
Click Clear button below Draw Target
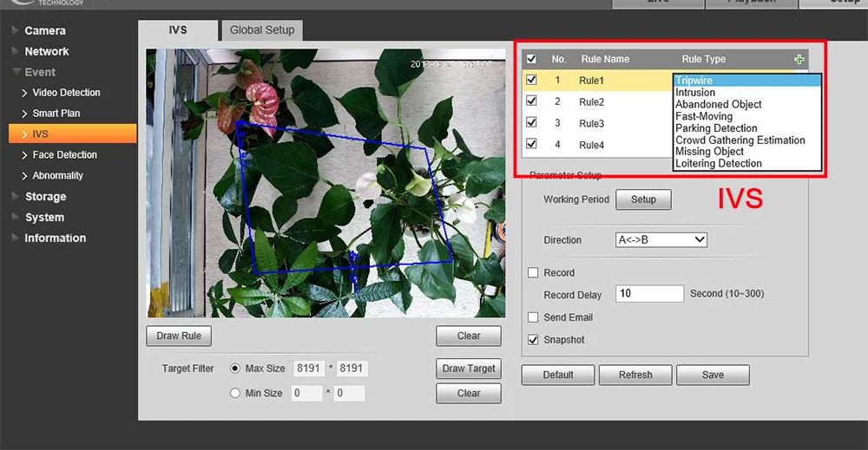click(469, 393)
